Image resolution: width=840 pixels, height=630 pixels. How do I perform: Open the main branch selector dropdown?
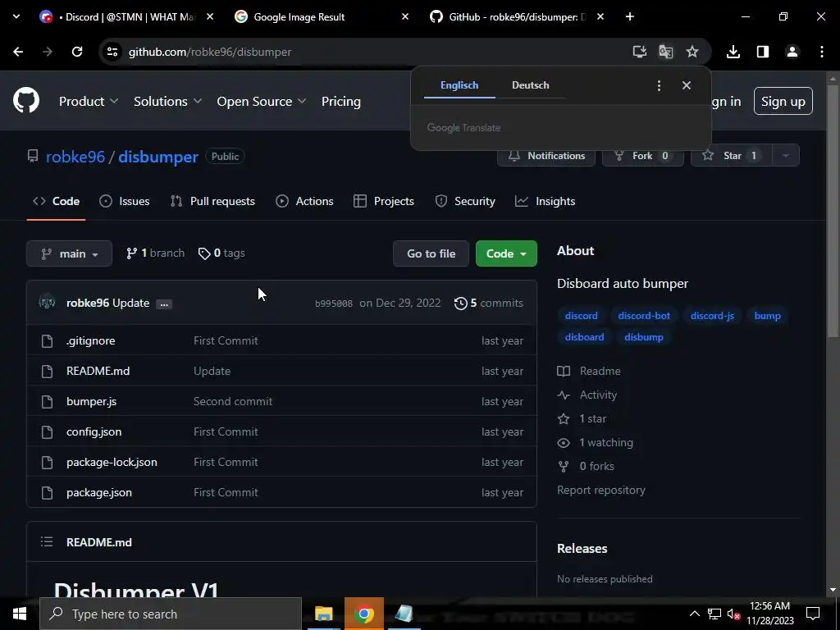point(69,253)
